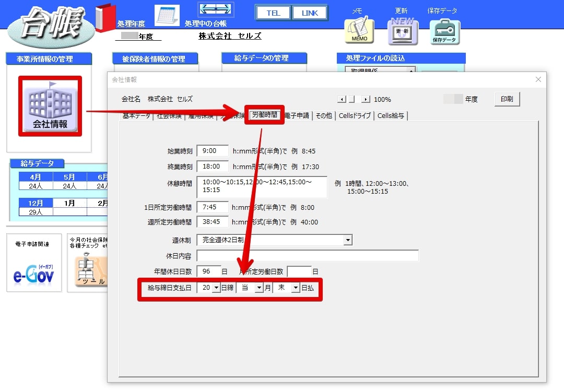
Task: Open the 日締 day dropdown showing 20
Action: click(216, 288)
